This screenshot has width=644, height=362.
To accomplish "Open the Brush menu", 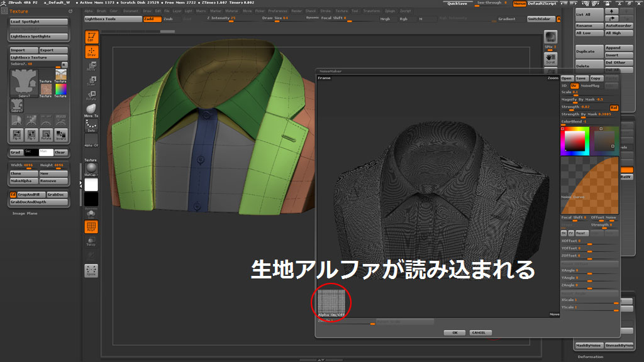I will tap(101, 11).
